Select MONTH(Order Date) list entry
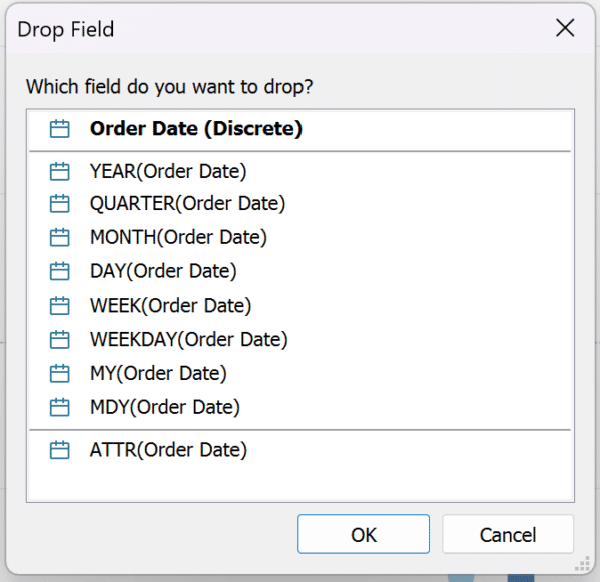The image size is (600, 582). [x=178, y=238]
